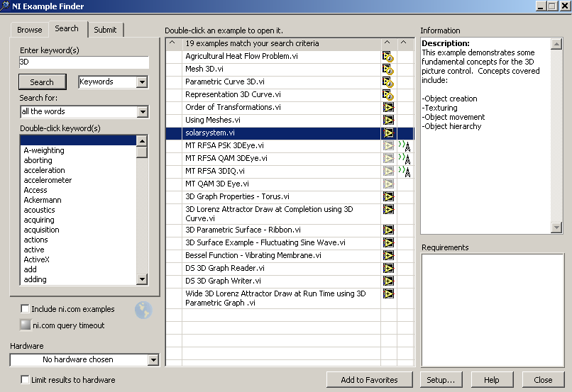572x392 pixels.
Task: Open the No hardware chosen dropdown
Action: 153,360
